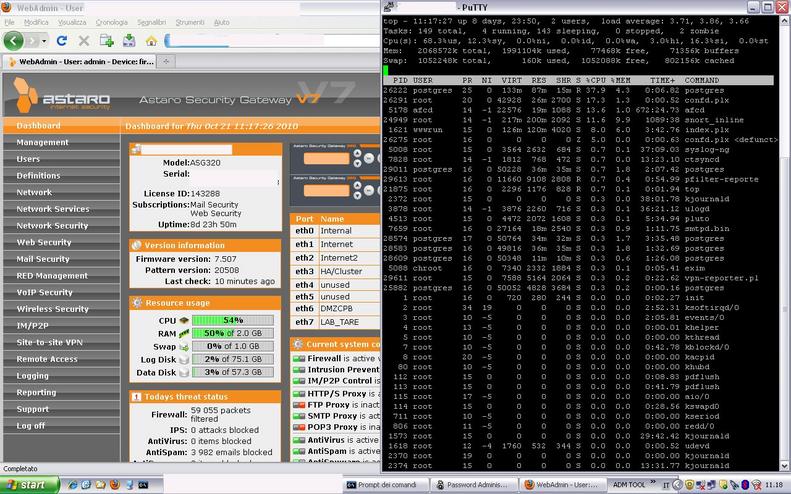Screen dimensions: 791x494
Task: Open the Cronologia menu
Action: pos(111,22)
